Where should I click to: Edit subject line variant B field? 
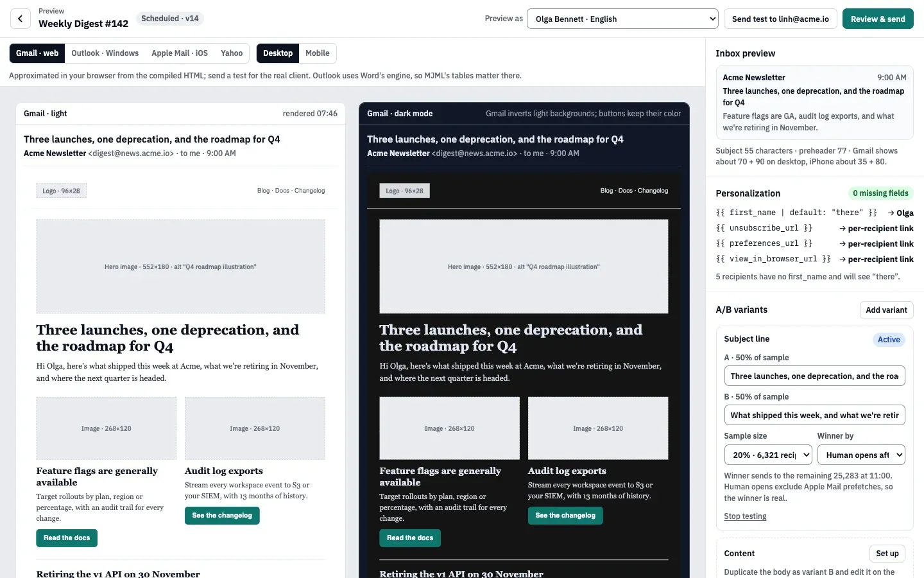[814, 415]
